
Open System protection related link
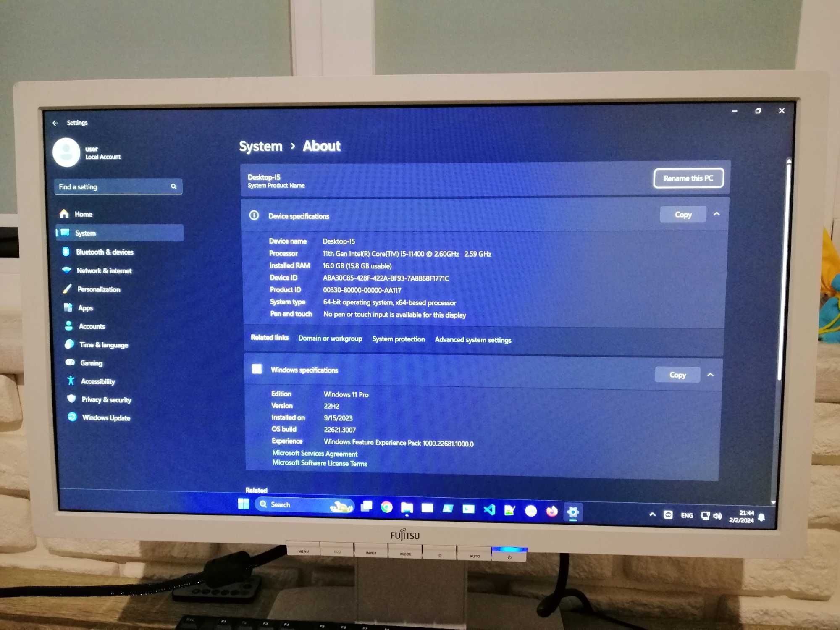pyautogui.click(x=398, y=339)
